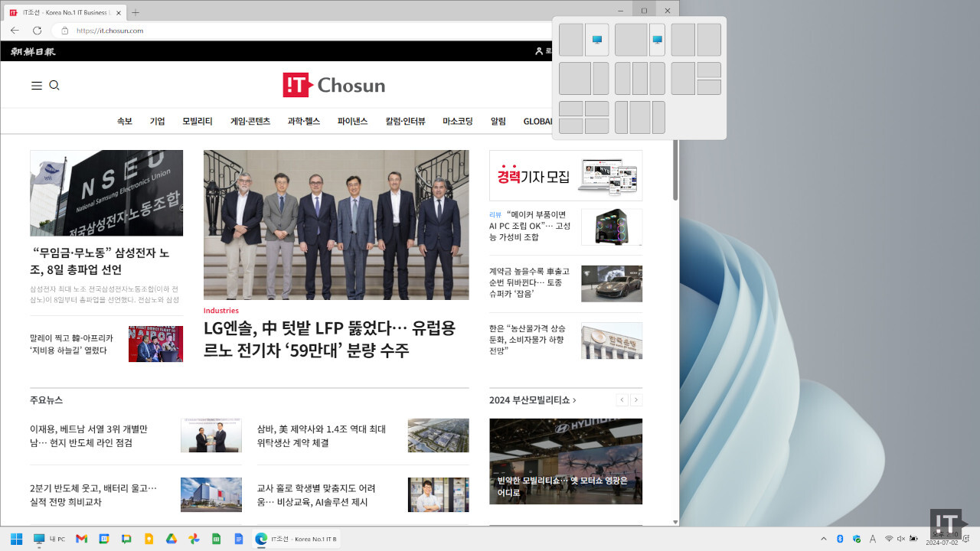Click the IME language indicator A
Image resolution: width=980 pixels, height=551 pixels.
click(873, 539)
